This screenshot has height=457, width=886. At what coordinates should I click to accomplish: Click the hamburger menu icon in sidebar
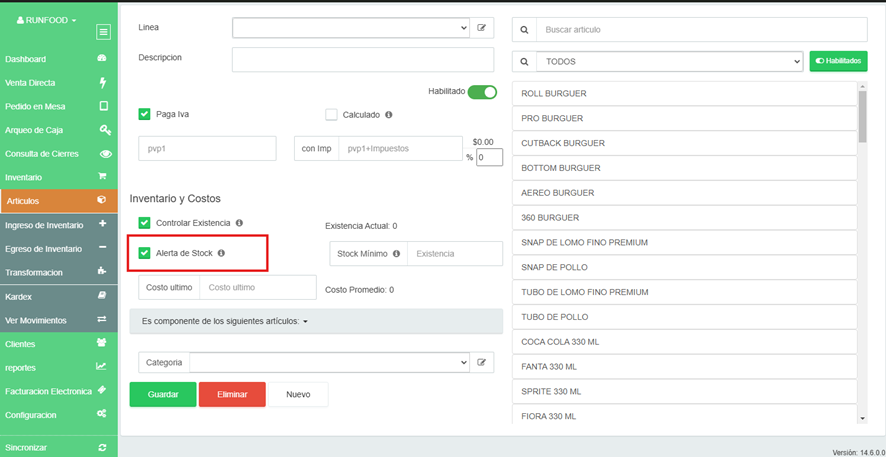click(103, 32)
